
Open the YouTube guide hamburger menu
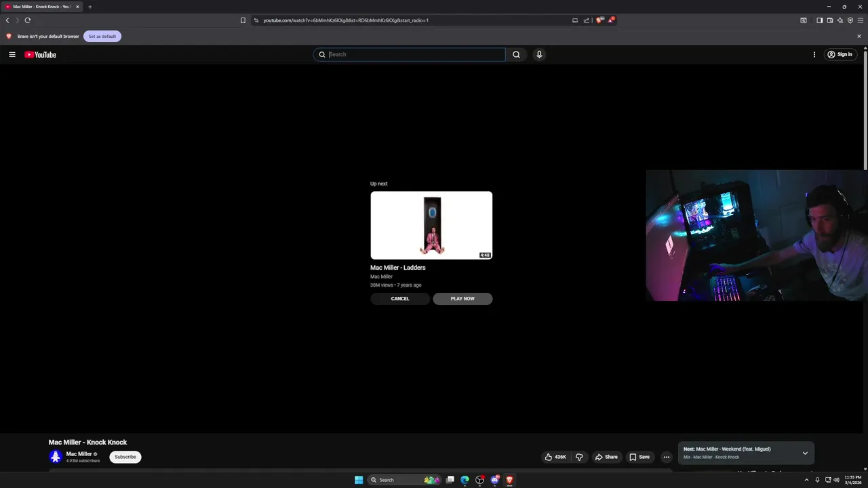tap(12, 54)
